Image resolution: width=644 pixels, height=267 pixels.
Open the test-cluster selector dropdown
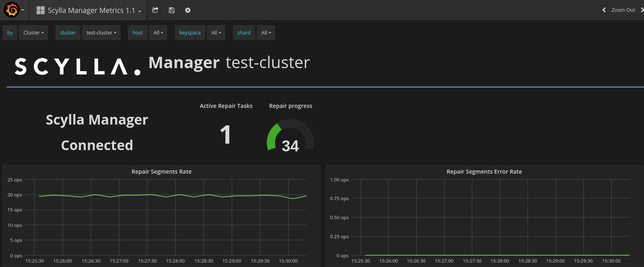click(x=101, y=33)
